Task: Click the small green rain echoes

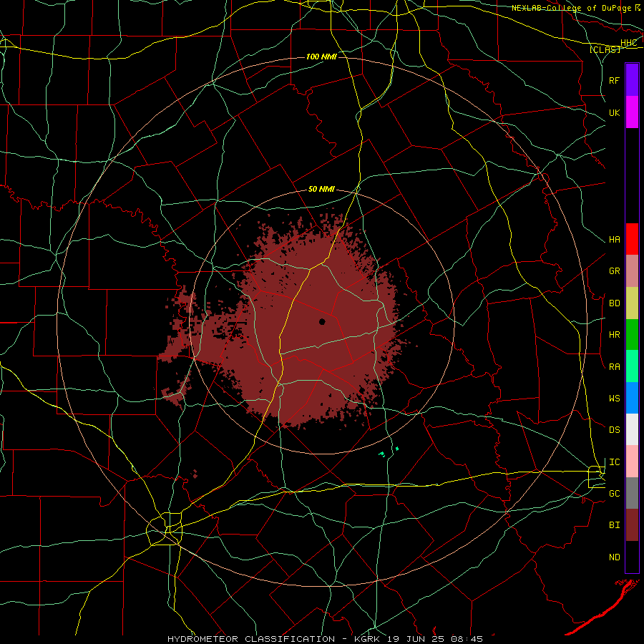Action: click(x=388, y=452)
